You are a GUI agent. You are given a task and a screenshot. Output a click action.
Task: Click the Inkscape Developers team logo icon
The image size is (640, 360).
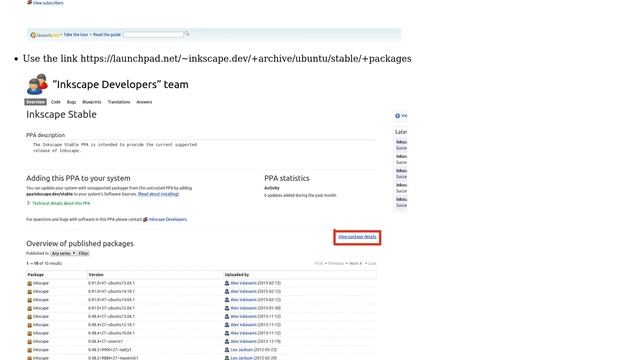click(x=37, y=84)
